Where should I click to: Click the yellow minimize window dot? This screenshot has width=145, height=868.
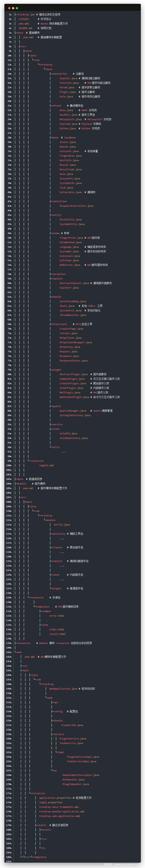click(x=13, y=8)
